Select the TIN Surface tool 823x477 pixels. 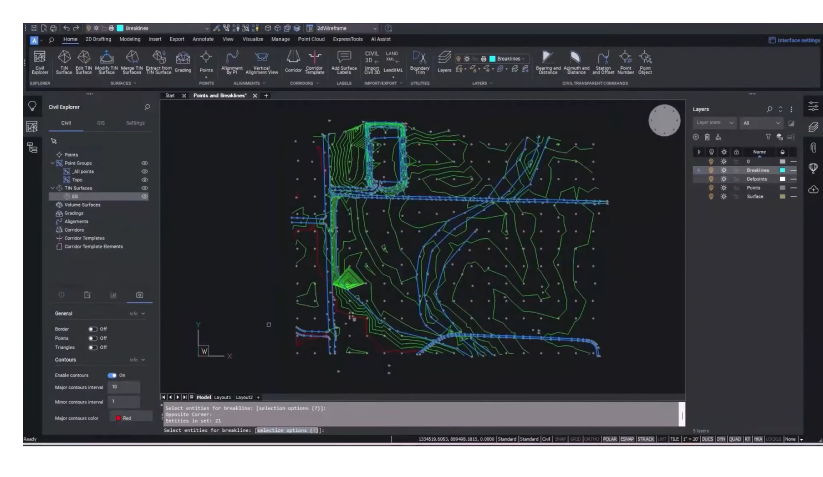click(x=64, y=62)
